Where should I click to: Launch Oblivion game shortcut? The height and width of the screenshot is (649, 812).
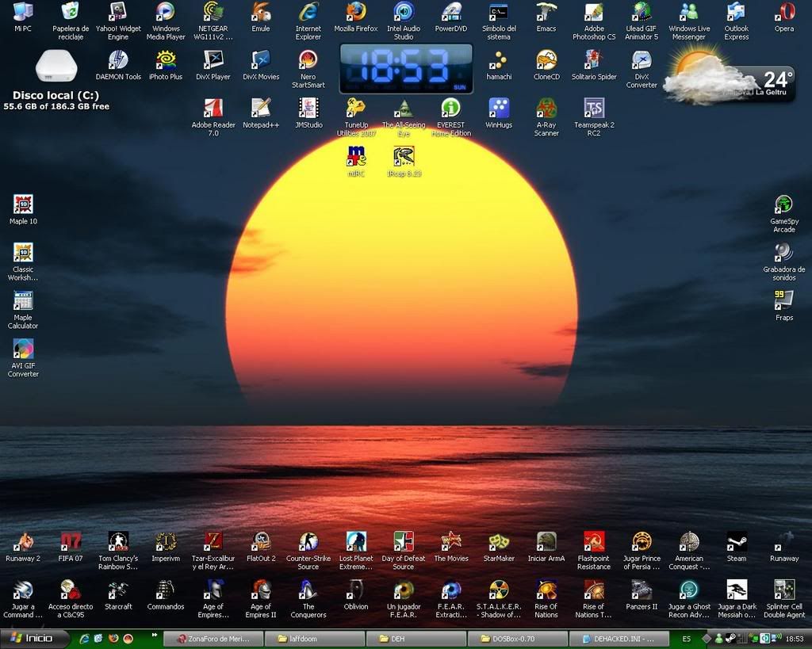(x=356, y=591)
